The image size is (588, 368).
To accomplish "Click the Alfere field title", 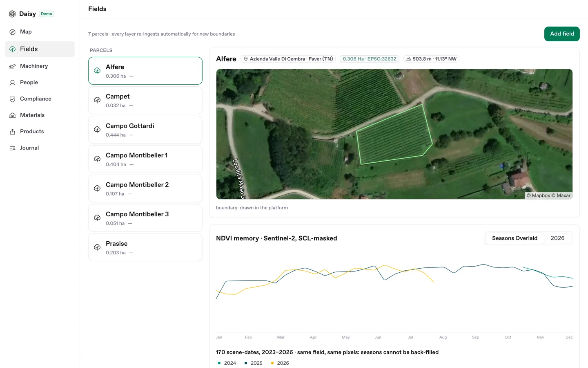I will click(226, 59).
